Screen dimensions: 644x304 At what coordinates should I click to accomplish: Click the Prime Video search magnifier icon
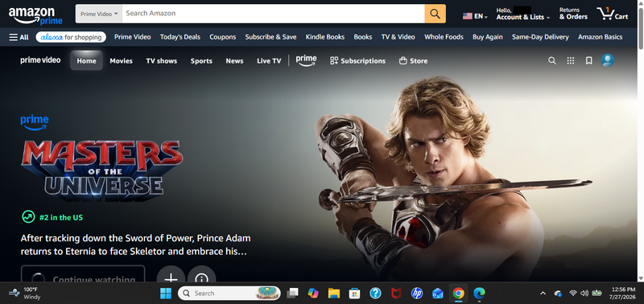[x=552, y=60]
